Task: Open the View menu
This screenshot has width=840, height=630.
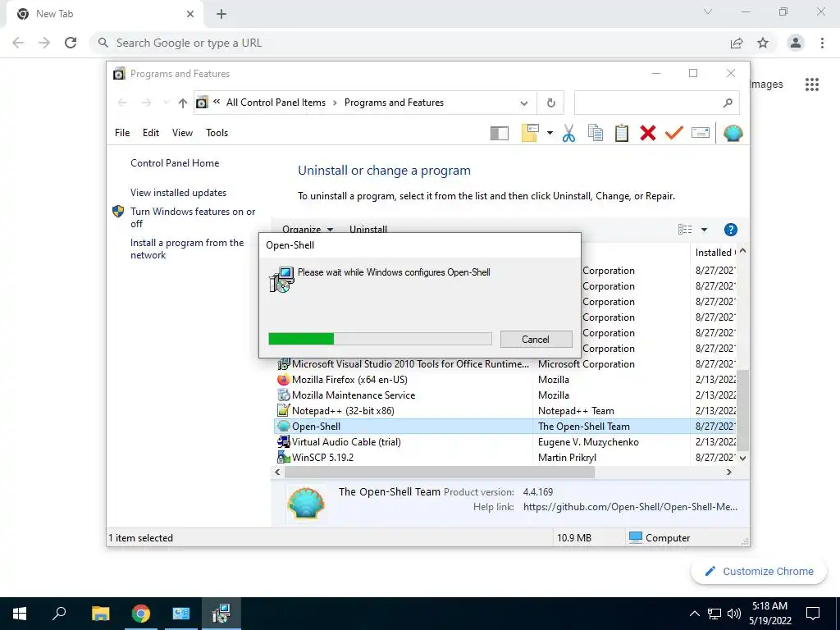Action: [182, 133]
